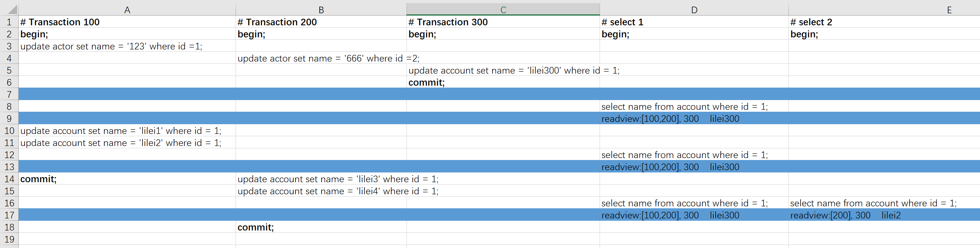Select column A header
980x248 pixels.
127,9
